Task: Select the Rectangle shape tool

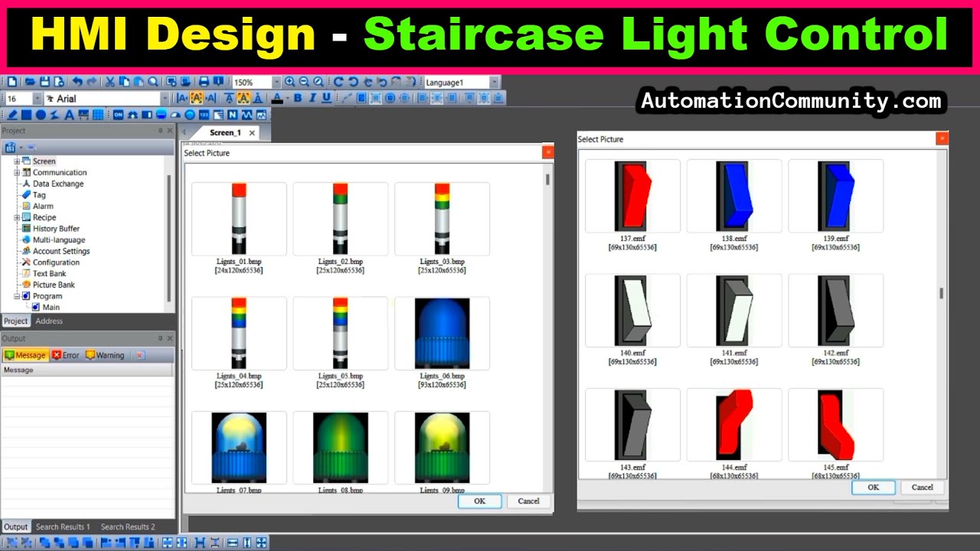Action: coord(26,115)
